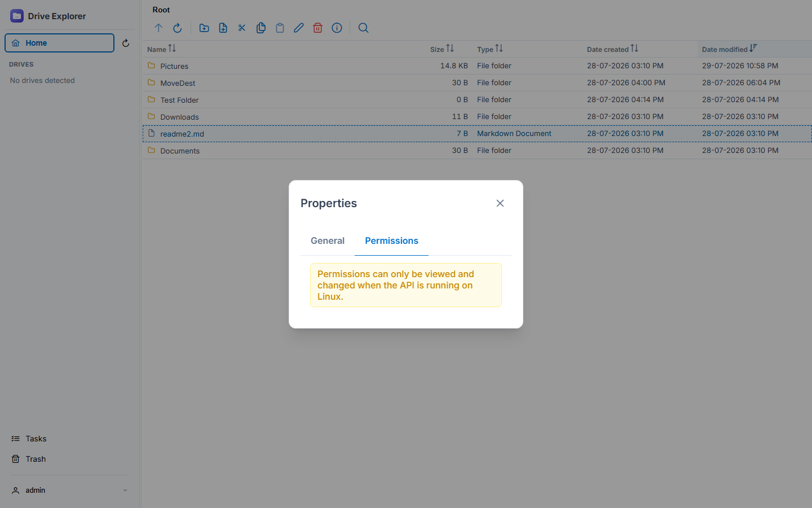812x508 pixels.
Task: Select the readme2.md file name
Action: tap(182, 134)
